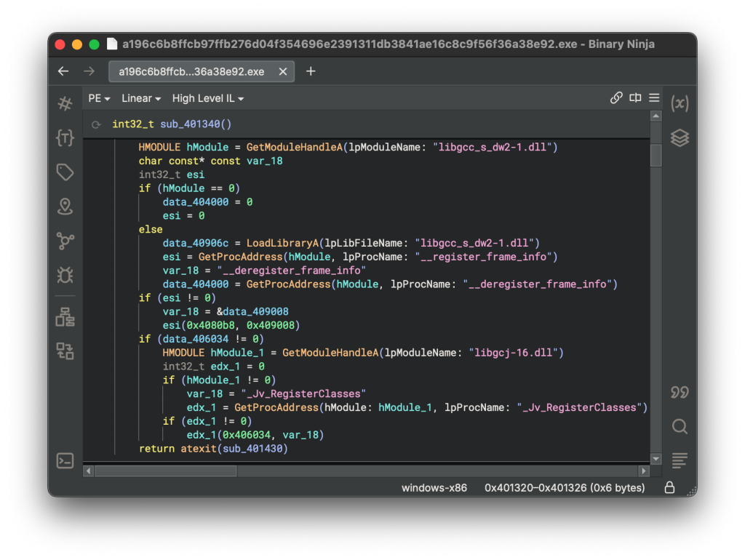This screenshot has width=745, height=560.
Task: Expand the PE view type dropdown
Action: click(x=99, y=98)
